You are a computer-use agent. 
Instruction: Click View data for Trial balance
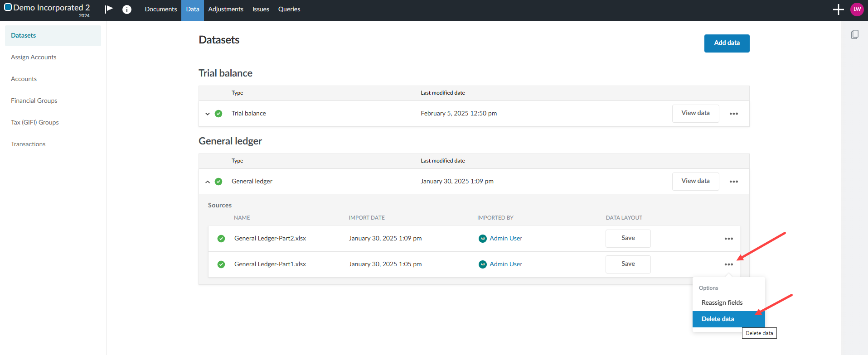point(695,113)
